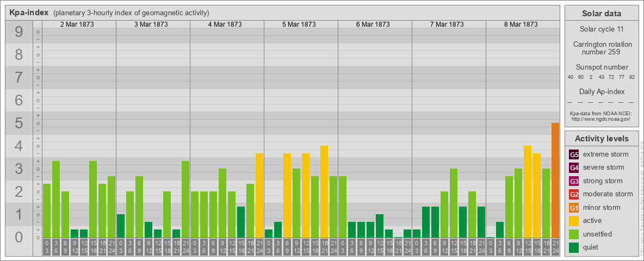Click the planetary 3-hourly index subtitle
Viewport: 644px width, 261px height.
tap(131, 13)
